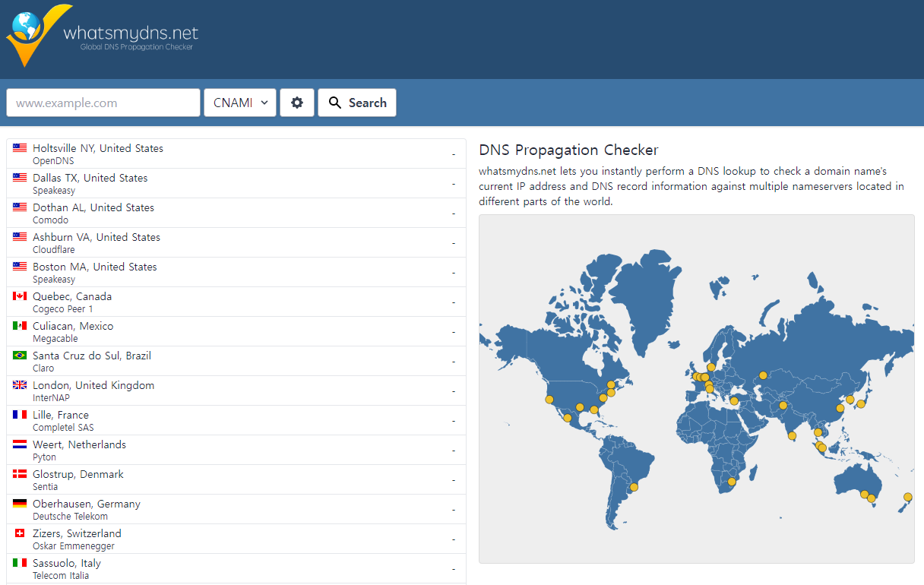
Task: Select the Dallas TX, United States row text
Action: point(90,178)
